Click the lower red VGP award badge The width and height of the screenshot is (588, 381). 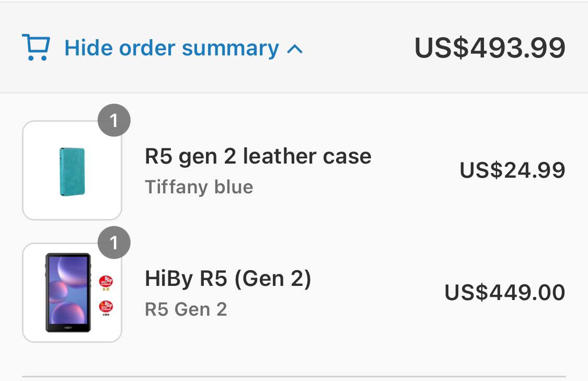106,307
